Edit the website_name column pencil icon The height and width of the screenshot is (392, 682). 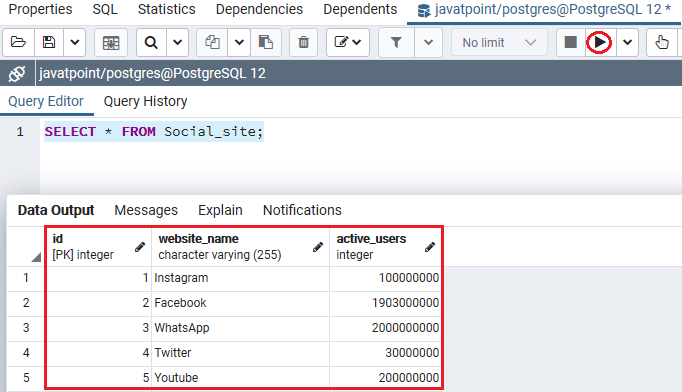pyautogui.click(x=318, y=247)
